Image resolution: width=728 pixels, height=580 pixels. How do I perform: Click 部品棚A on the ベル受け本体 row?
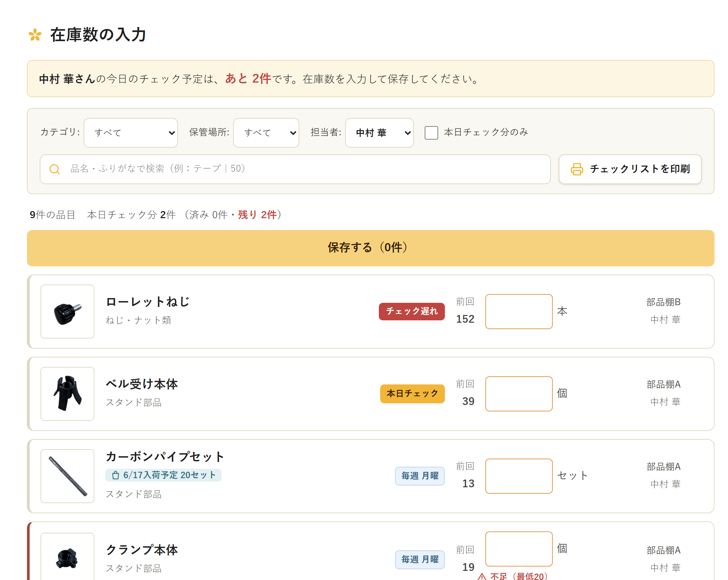click(x=664, y=384)
